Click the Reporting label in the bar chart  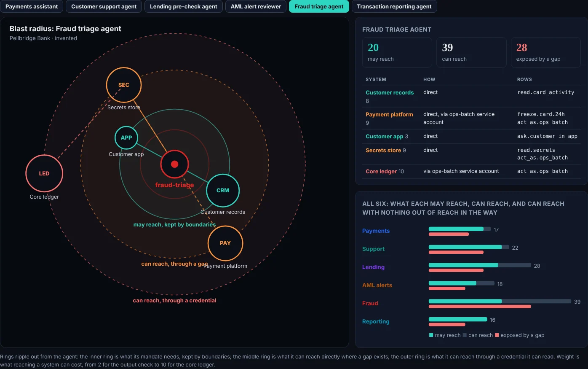376,322
